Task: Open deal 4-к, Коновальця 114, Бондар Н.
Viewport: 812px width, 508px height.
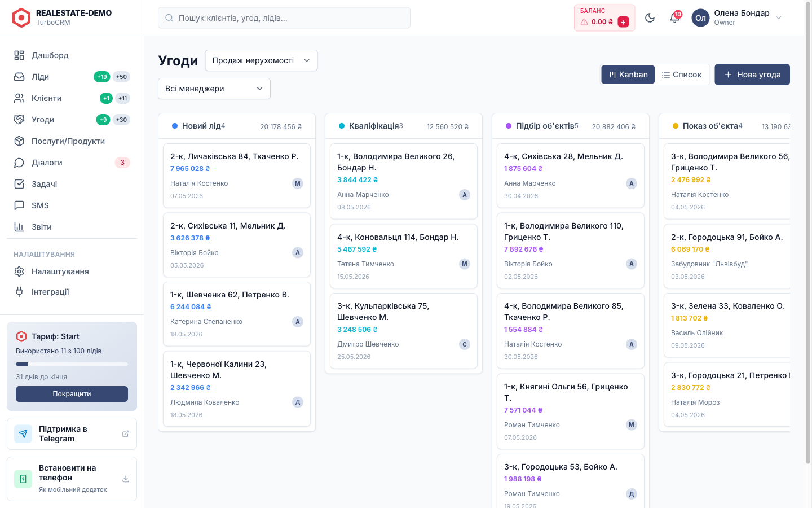Action: (404, 256)
